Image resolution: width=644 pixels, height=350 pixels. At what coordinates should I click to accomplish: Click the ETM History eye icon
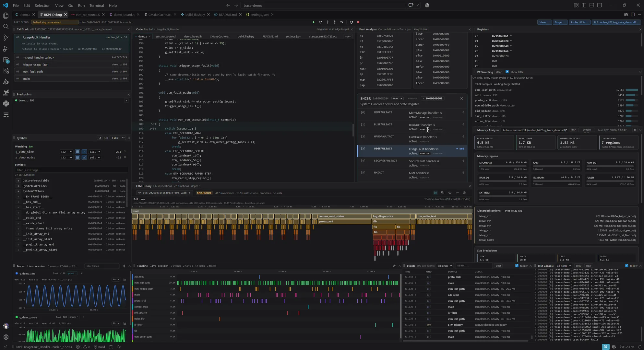point(450,193)
